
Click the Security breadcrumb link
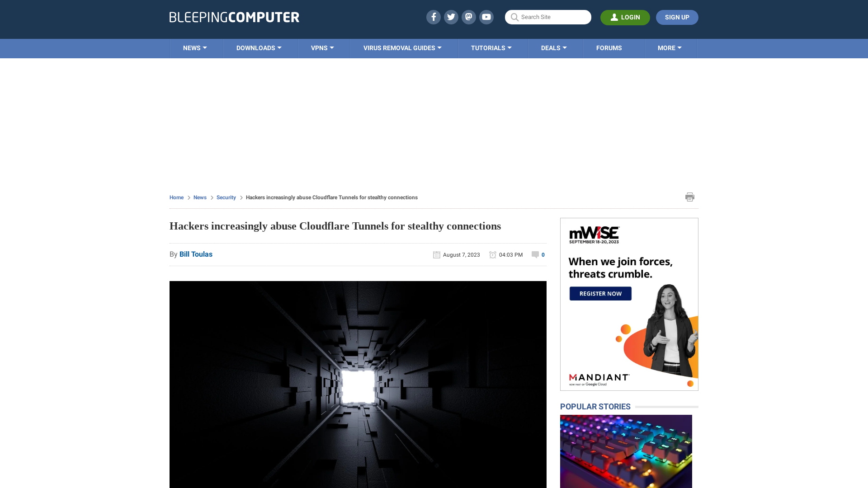[226, 197]
